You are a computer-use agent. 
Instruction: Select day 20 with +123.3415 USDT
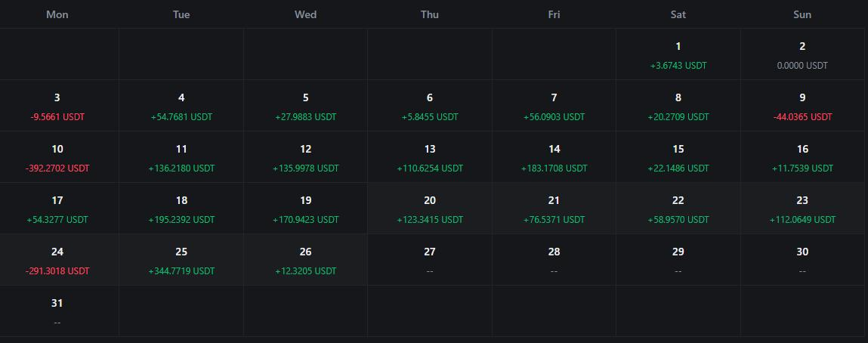(x=430, y=209)
